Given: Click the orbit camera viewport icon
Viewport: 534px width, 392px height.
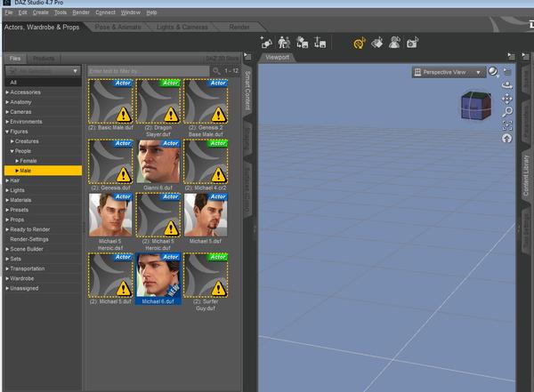Looking at the screenshot, I should [507, 85].
